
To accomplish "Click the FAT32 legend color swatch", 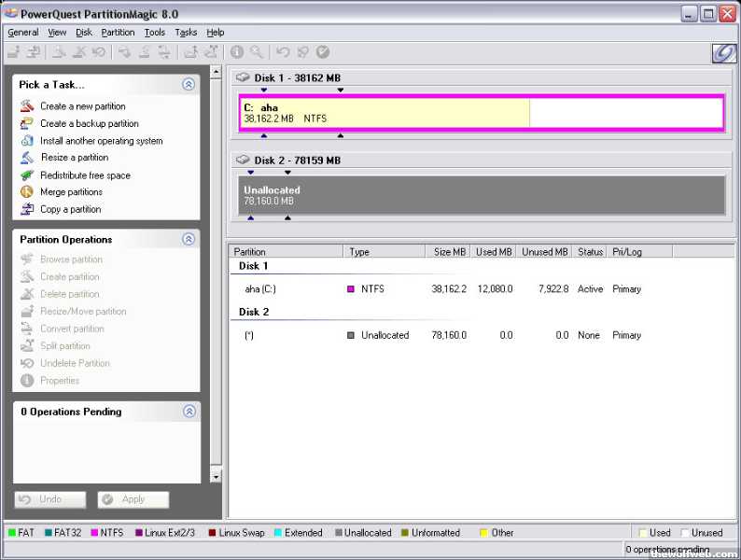I will pyautogui.click(x=49, y=533).
